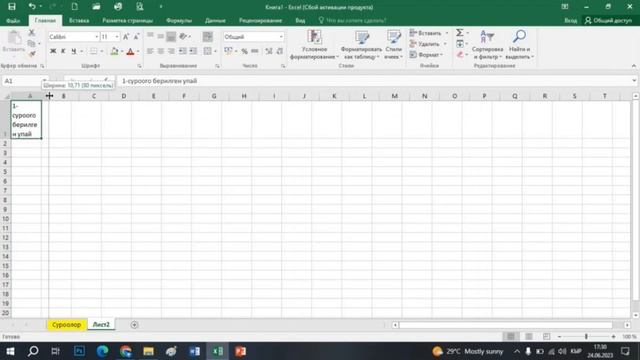This screenshot has width=640, height=360.
Task: Open Стили ячеек gallery
Action: (393, 45)
